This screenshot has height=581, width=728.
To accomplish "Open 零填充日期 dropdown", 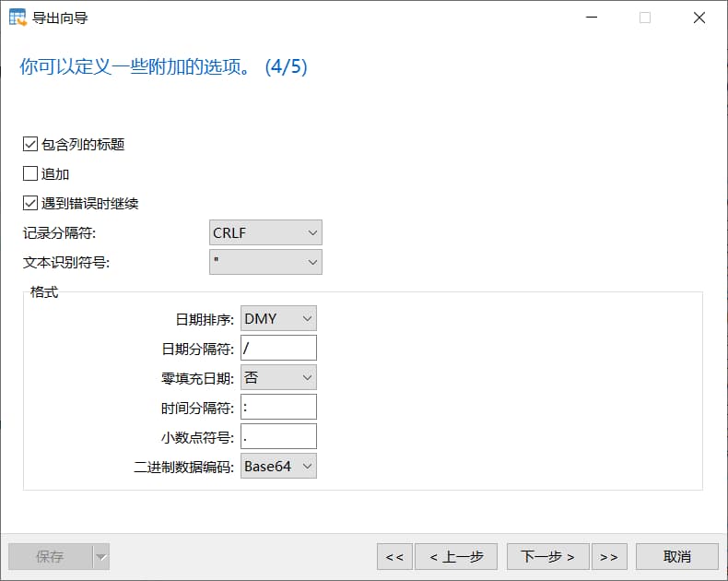I will pos(278,377).
